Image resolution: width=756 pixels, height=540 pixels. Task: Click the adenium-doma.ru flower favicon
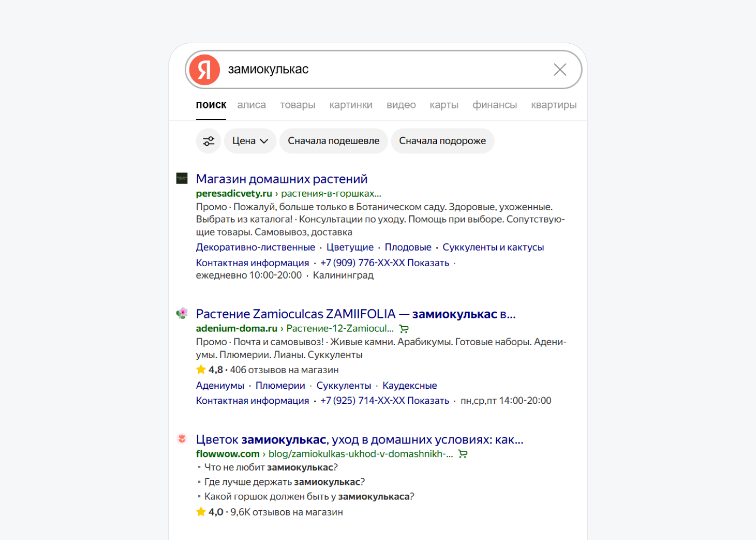[x=182, y=313]
